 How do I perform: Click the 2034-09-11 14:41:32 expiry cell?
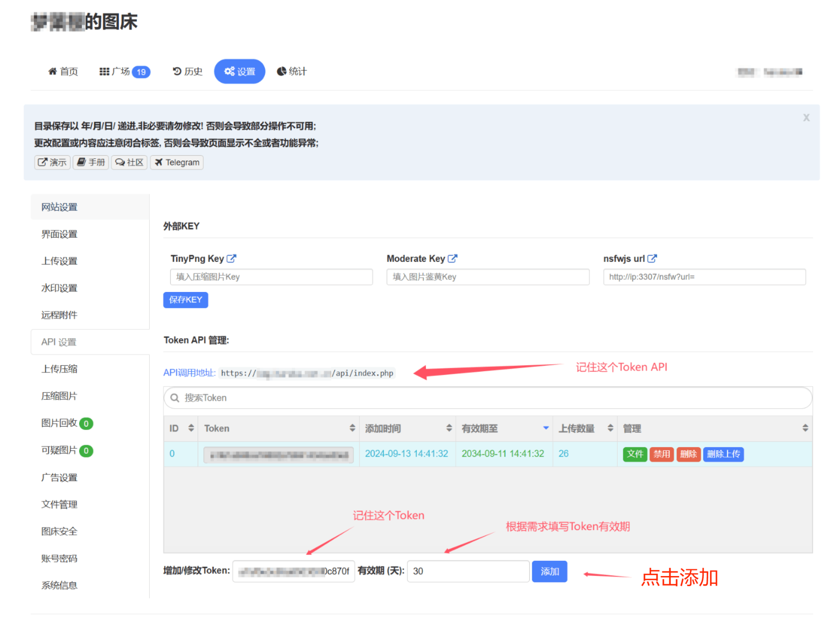(503, 454)
